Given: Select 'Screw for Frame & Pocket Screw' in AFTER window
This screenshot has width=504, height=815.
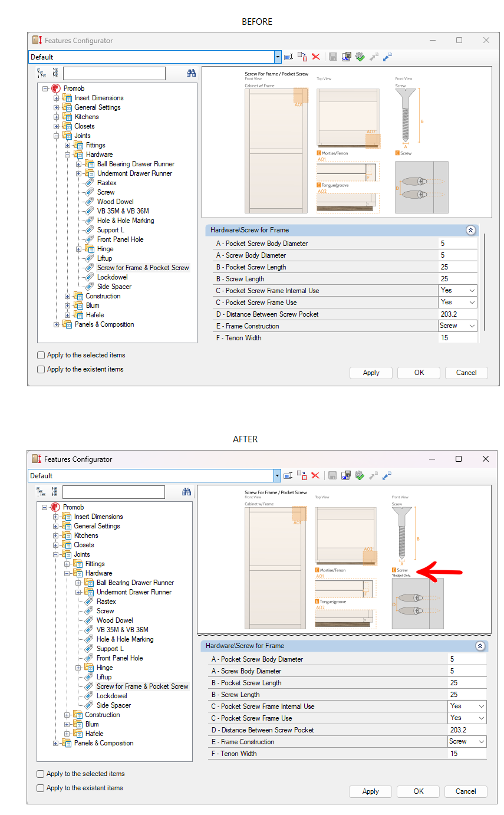Looking at the screenshot, I should point(143,686).
